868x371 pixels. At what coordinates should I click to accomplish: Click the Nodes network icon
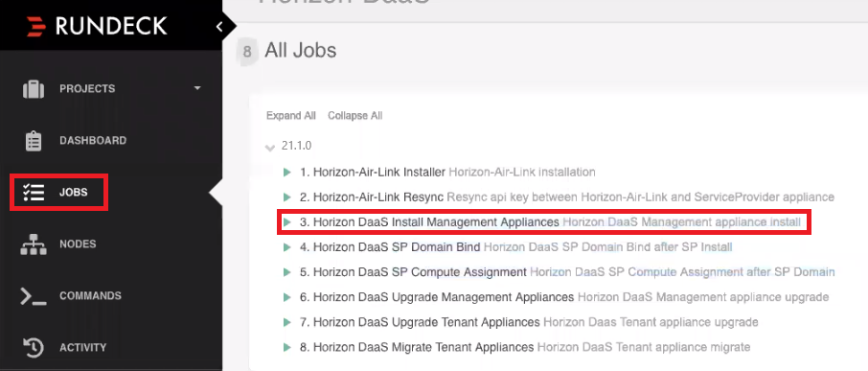tap(34, 244)
